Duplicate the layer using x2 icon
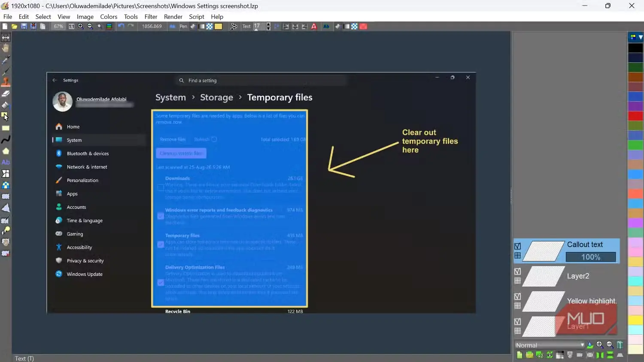Screen dimensions: 644x362 (540, 355)
